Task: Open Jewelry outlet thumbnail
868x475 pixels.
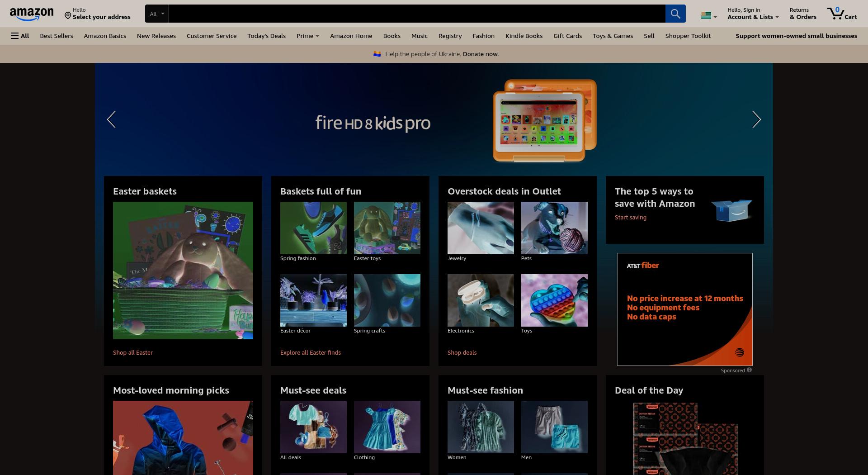Action: [x=481, y=228]
